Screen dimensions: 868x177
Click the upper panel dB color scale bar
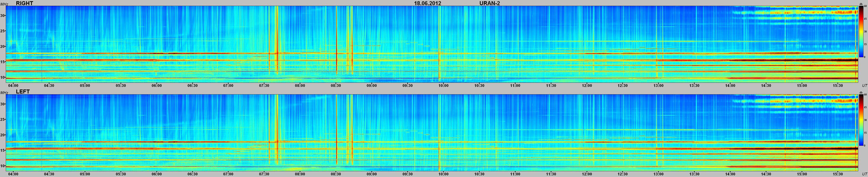point(860,32)
